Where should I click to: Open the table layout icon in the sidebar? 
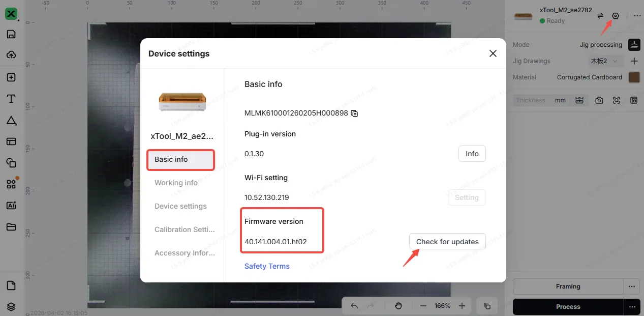point(11,141)
